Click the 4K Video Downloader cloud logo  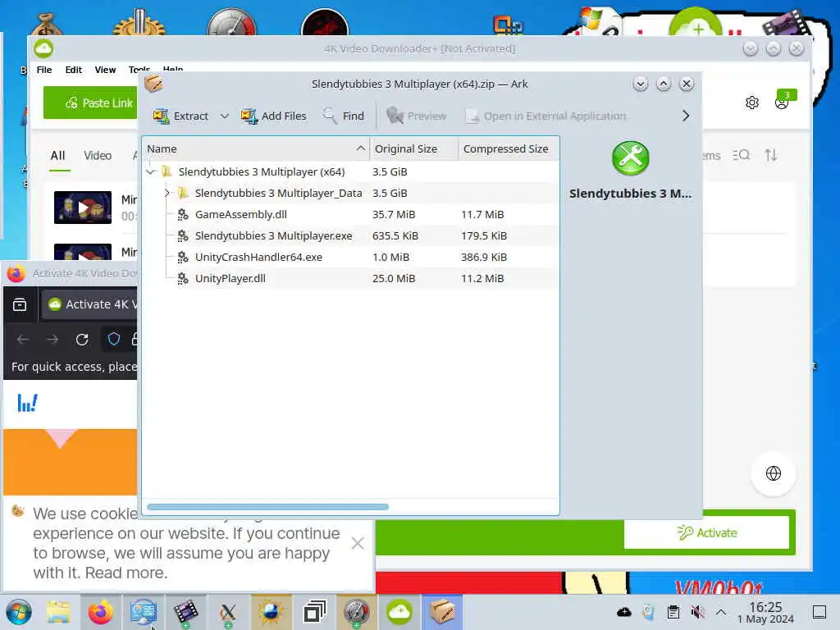[x=43, y=48]
